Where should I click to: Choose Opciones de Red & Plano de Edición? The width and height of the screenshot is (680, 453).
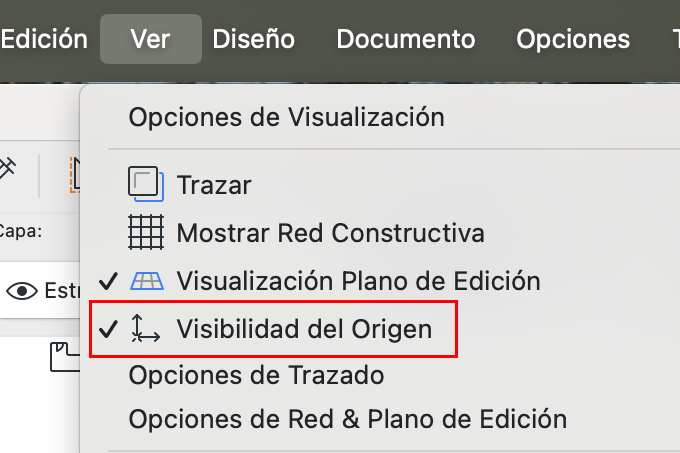pyautogui.click(x=347, y=419)
